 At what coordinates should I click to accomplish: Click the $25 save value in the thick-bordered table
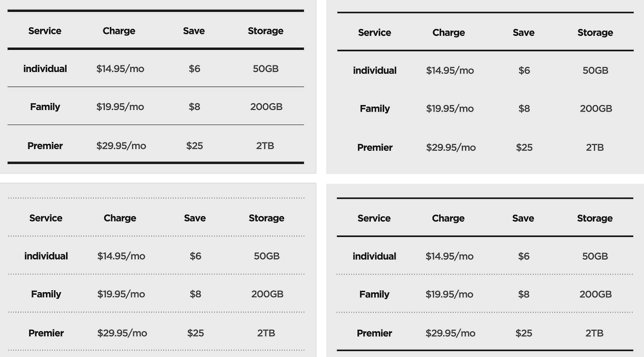point(195,146)
